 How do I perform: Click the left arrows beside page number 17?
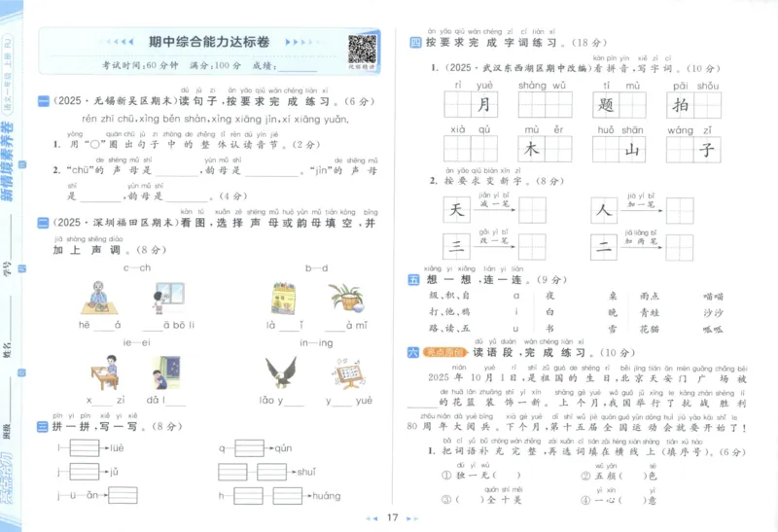tap(372, 518)
